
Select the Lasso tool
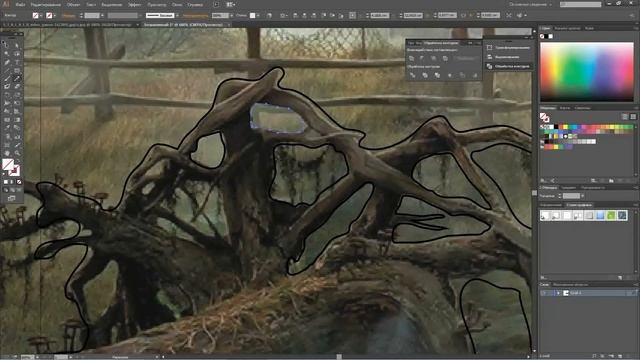coord(17,53)
